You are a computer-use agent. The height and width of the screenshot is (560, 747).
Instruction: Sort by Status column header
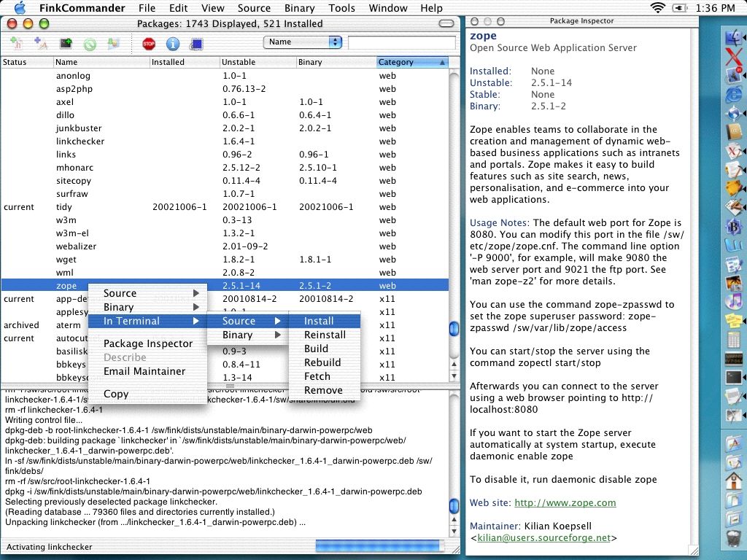[x=27, y=62]
